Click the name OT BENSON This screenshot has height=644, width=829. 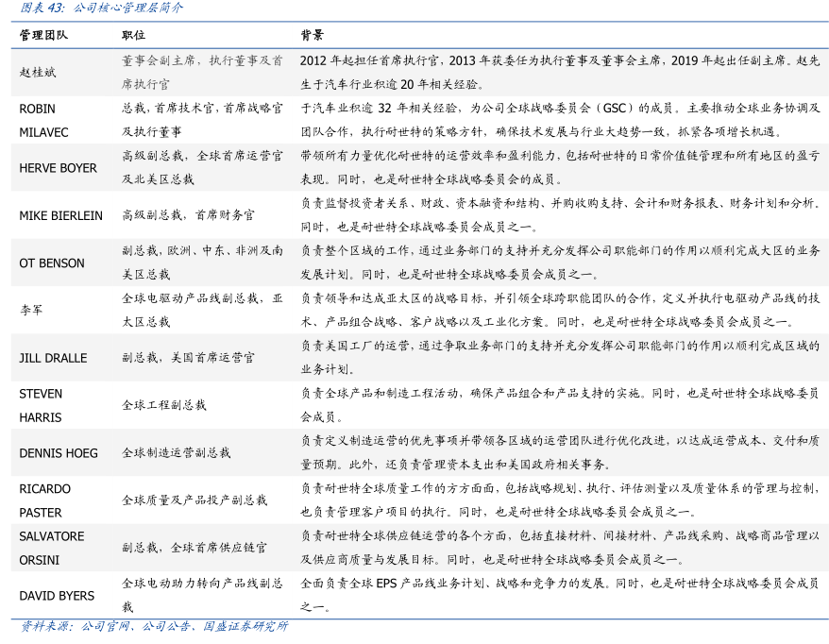coord(52,263)
